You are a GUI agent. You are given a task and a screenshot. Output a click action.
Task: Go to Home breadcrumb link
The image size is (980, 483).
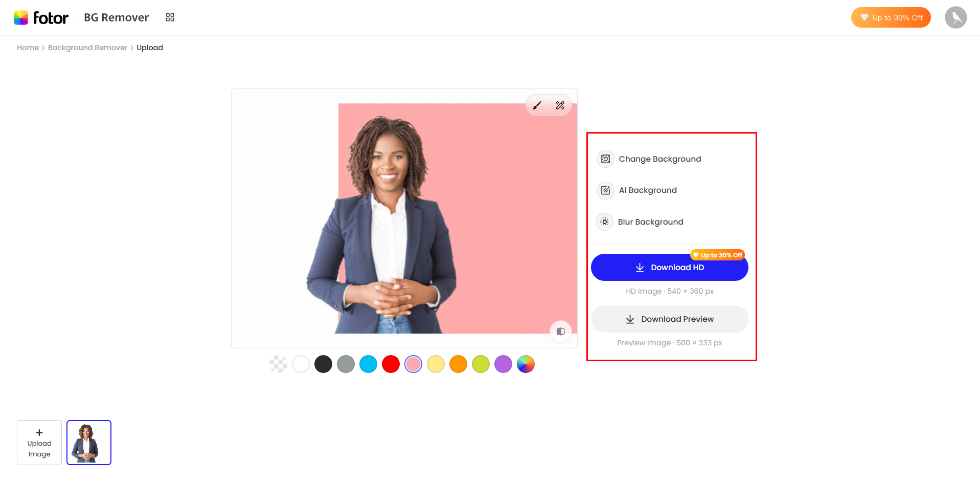coord(28,48)
